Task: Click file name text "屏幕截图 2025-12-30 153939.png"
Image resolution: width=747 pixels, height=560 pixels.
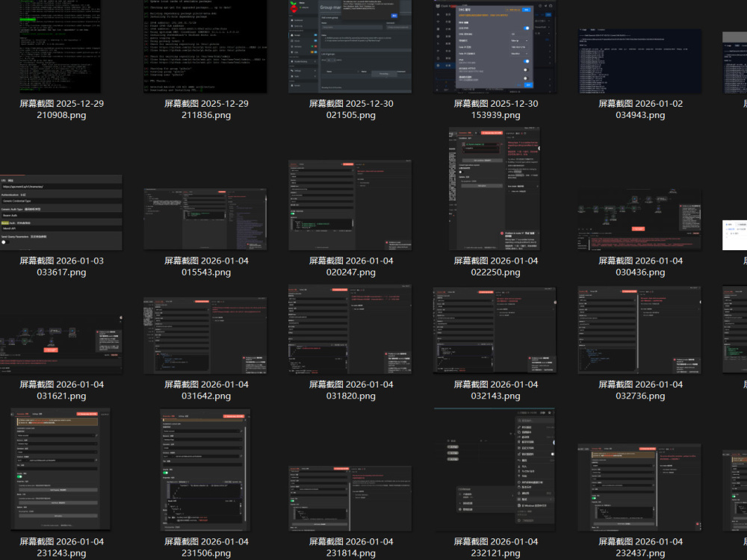Action: pos(496,109)
